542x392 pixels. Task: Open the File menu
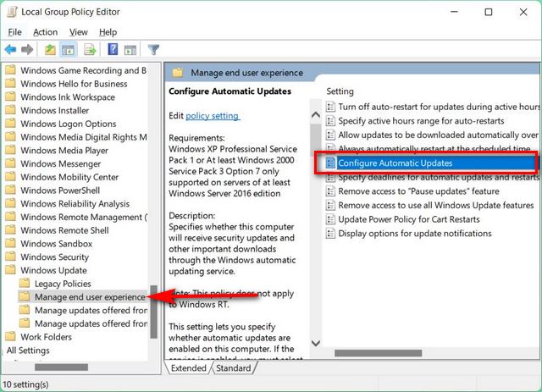(14, 32)
